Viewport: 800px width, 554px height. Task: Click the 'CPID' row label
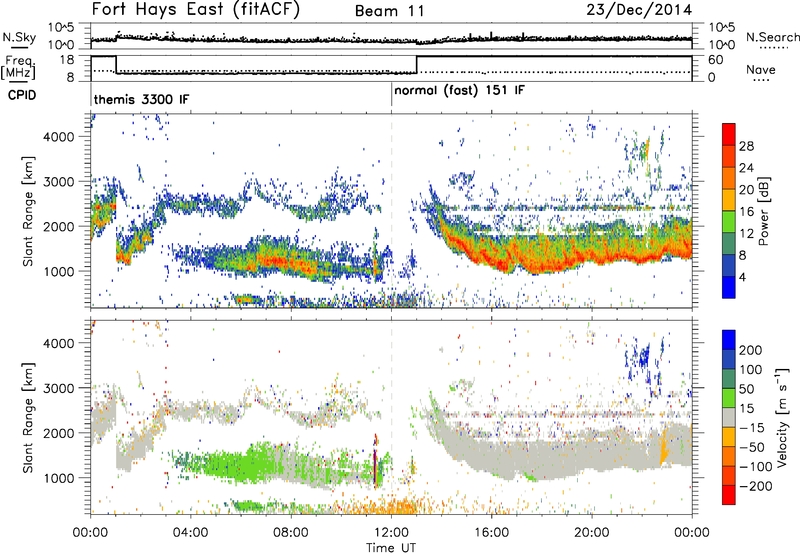pyautogui.click(x=22, y=95)
